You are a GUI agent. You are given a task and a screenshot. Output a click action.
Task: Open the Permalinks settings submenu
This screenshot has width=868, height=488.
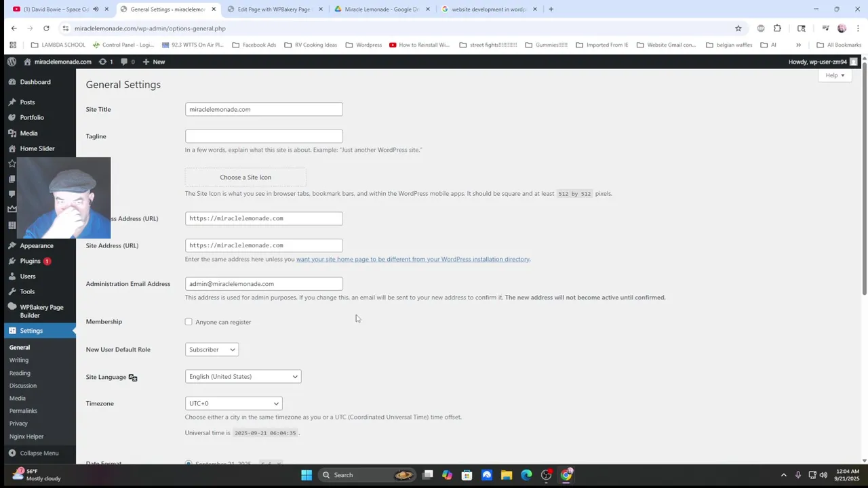tap(23, 411)
